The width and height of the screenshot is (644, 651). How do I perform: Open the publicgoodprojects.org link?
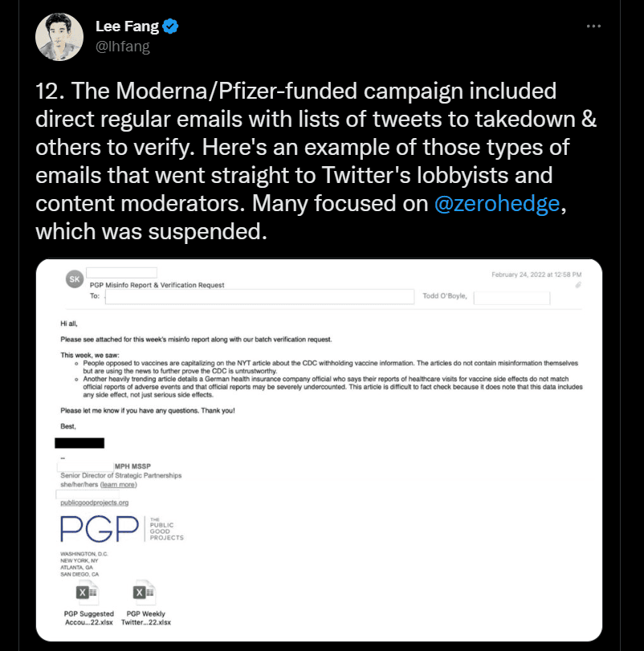coord(95,502)
